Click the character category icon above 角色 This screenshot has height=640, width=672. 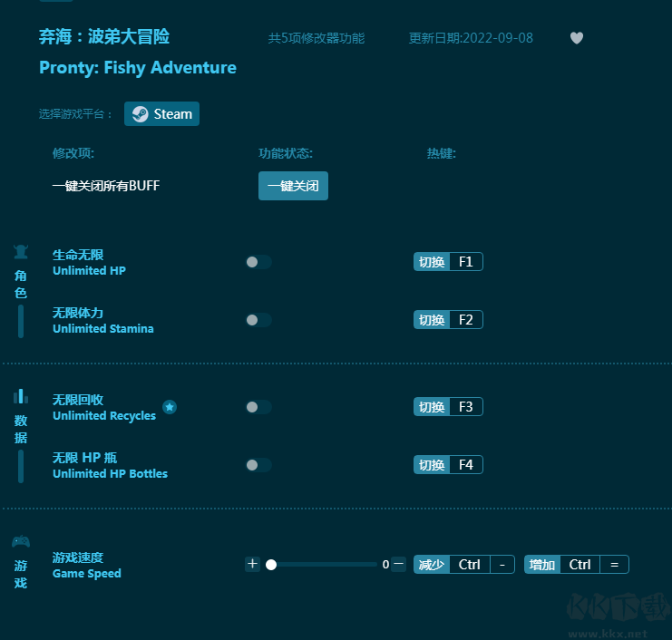point(21,252)
